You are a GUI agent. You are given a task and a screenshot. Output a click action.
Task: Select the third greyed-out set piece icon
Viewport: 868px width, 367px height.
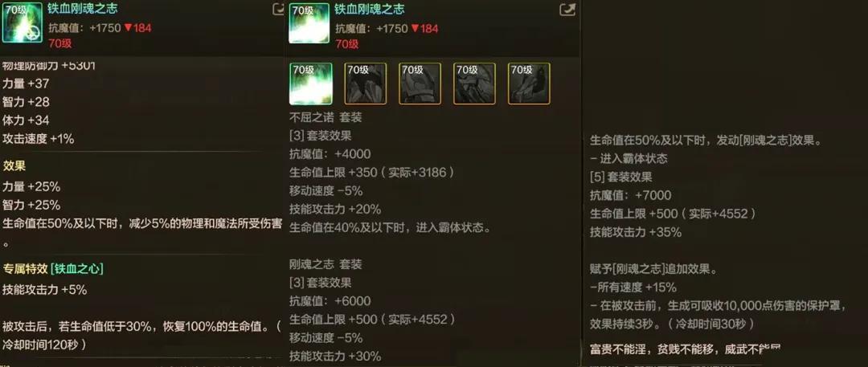click(x=474, y=84)
